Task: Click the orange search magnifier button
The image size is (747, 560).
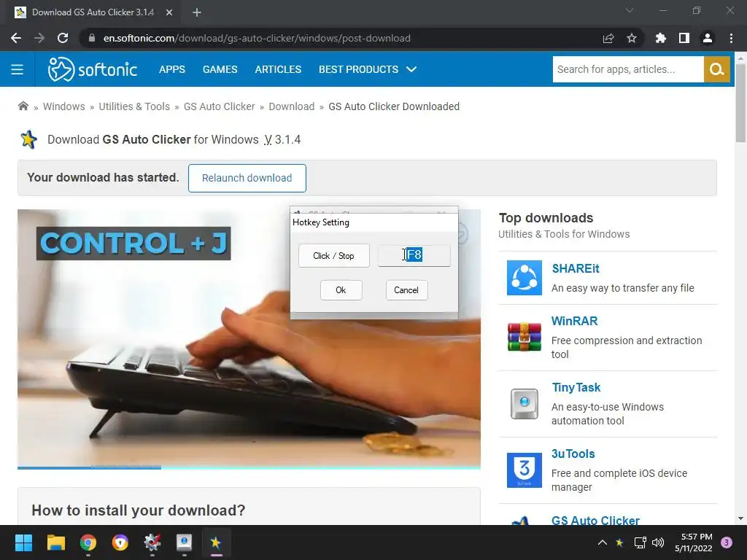Action: point(716,69)
